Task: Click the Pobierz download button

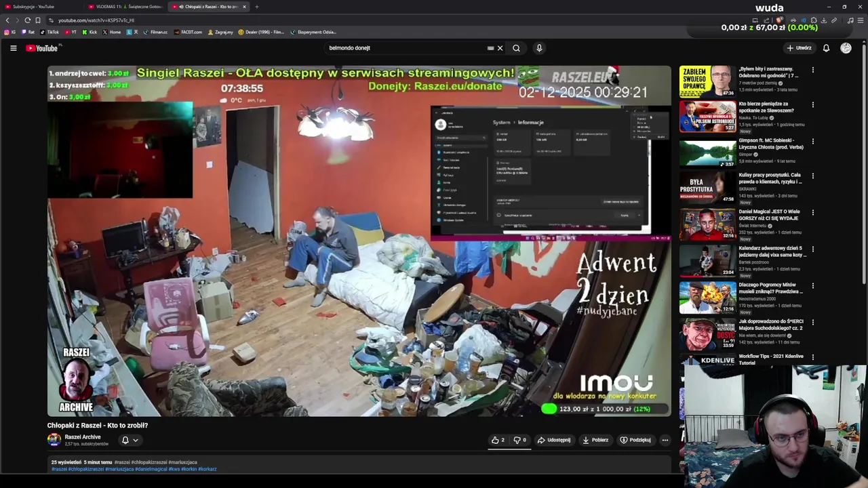Action: (595, 440)
